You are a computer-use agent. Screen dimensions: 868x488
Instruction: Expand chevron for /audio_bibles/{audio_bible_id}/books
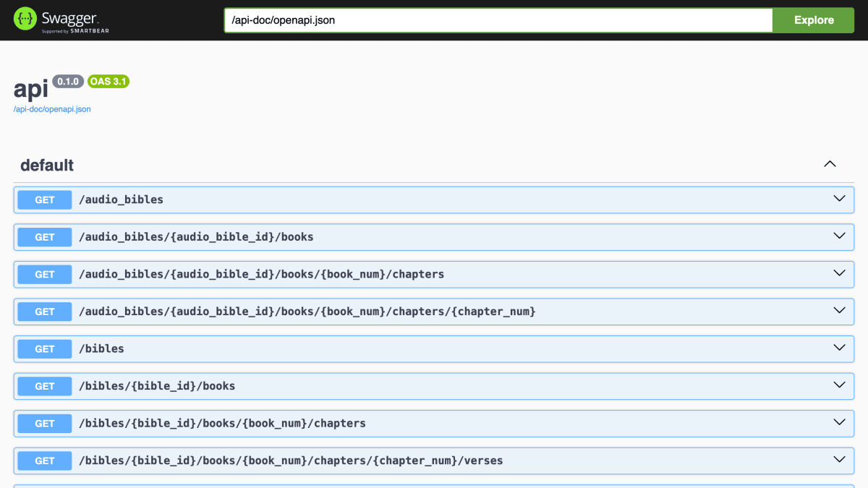click(839, 236)
